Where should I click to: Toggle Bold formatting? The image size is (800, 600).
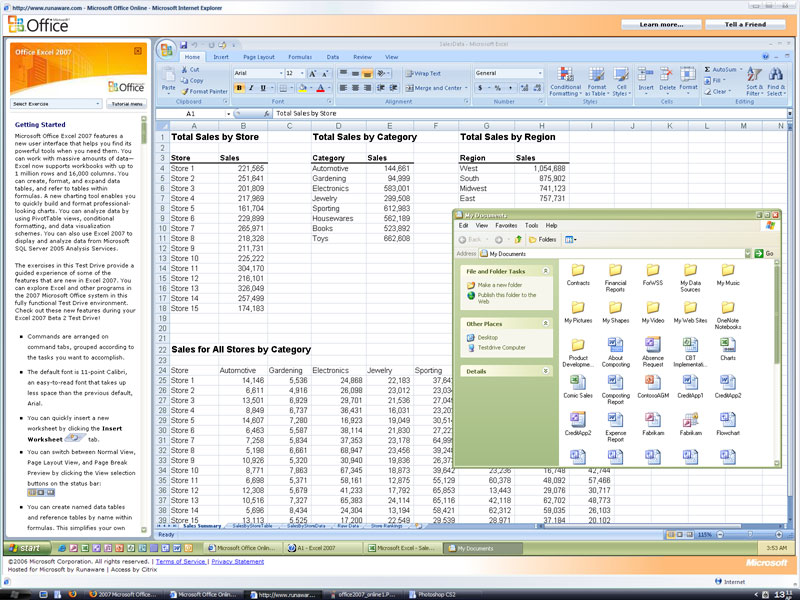pos(239,88)
